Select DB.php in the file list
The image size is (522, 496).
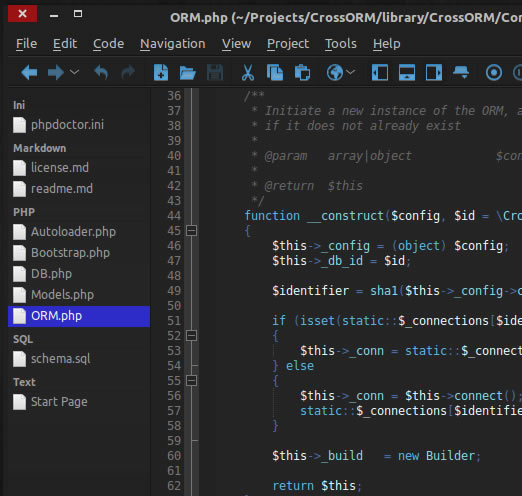(79, 274)
